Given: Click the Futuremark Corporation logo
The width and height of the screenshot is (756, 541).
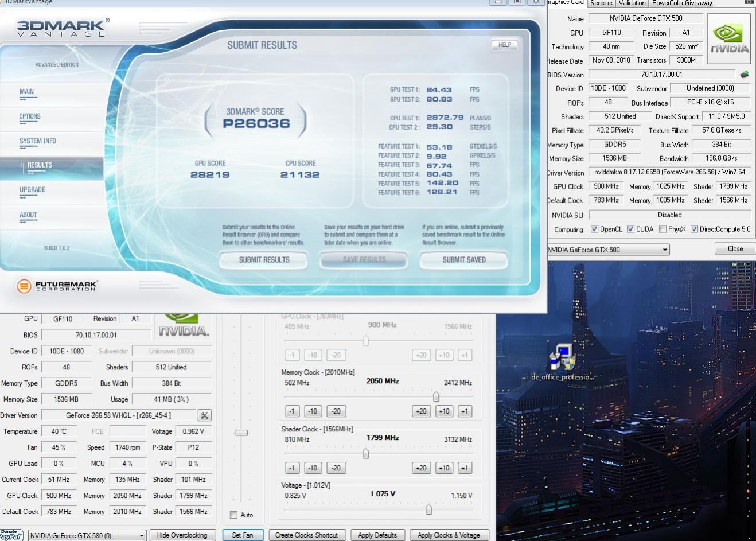Looking at the screenshot, I should coord(57,285).
